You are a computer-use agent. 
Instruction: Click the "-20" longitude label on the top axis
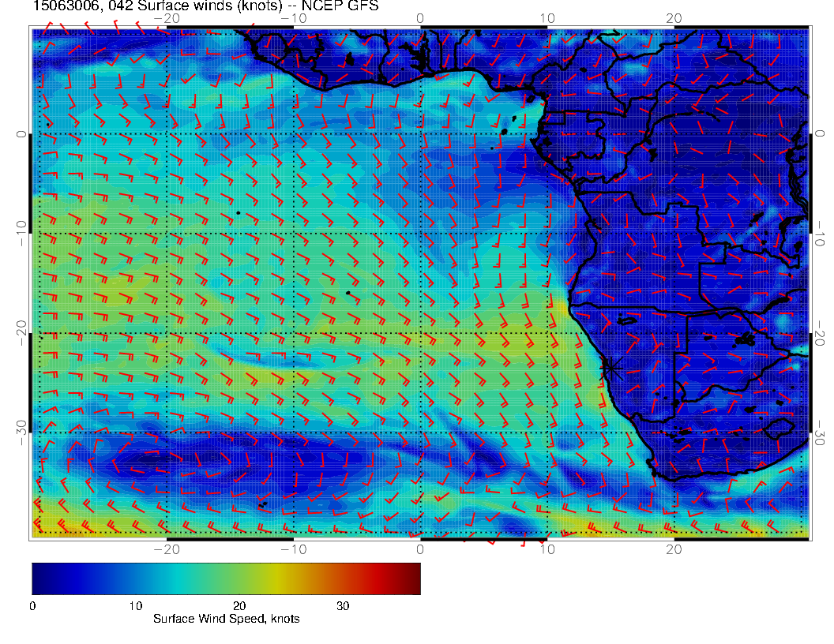pyautogui.click(x=167, y=19)
